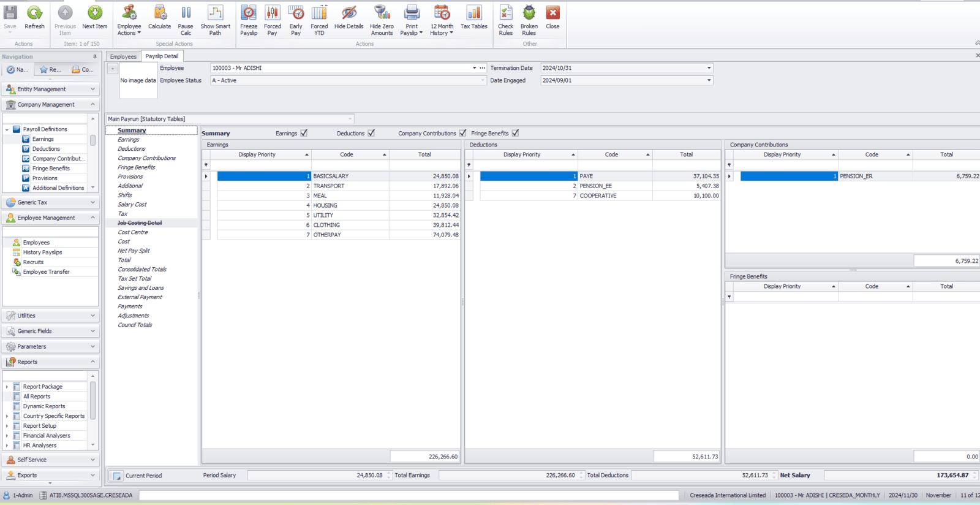Click the employee browse ellipsis button

coord(483,68)
